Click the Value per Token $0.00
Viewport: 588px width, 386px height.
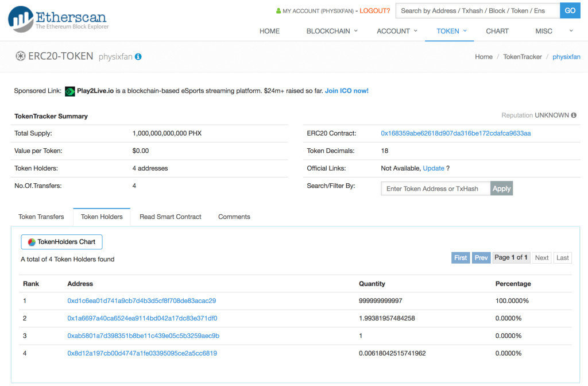[140, 151]
